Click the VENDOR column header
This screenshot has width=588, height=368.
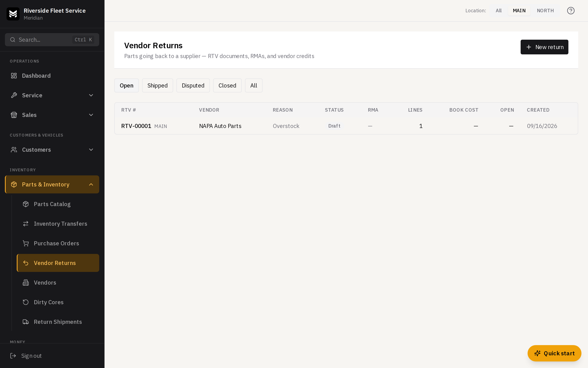coord(209,110)
